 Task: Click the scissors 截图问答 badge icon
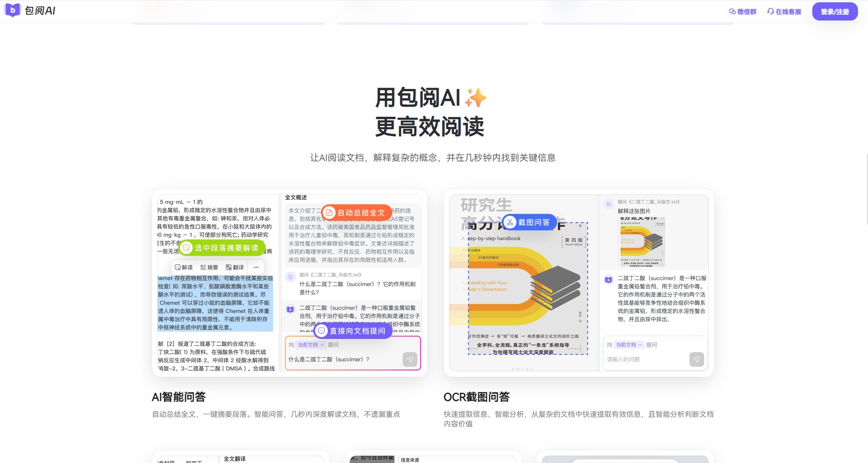tap(510, 222)
